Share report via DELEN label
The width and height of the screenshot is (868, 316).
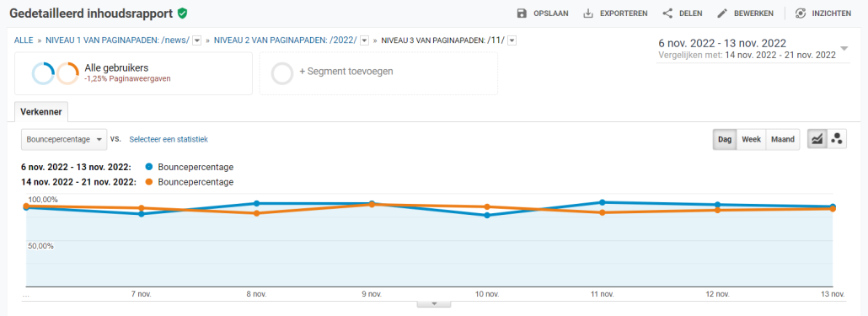(x=691, y=13)
